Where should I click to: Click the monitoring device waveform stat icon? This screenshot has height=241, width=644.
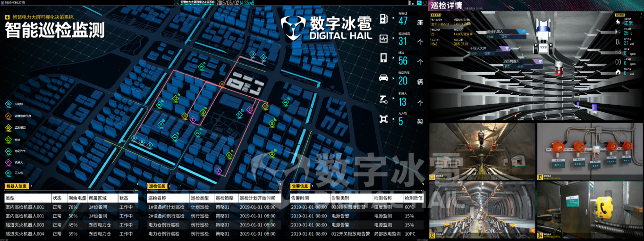coord(384,38)
